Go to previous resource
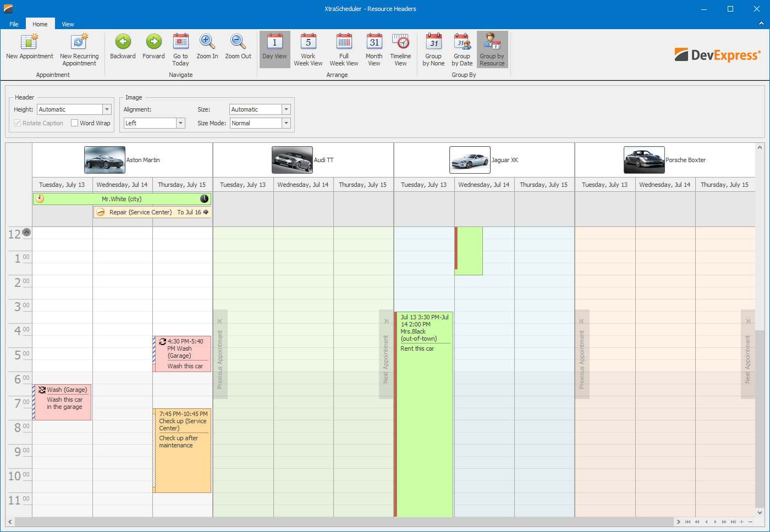Screen dimensions: 770x532 coord(706,522)
